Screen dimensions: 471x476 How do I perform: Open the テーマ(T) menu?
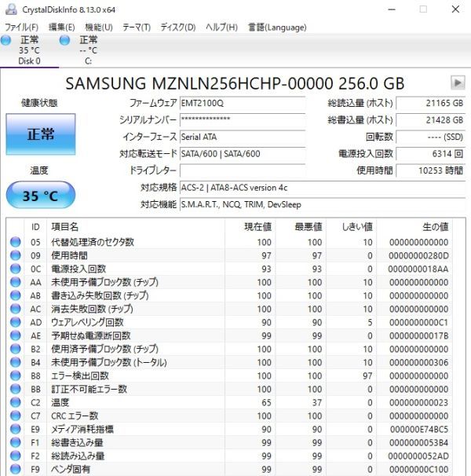tap(137, 27)
